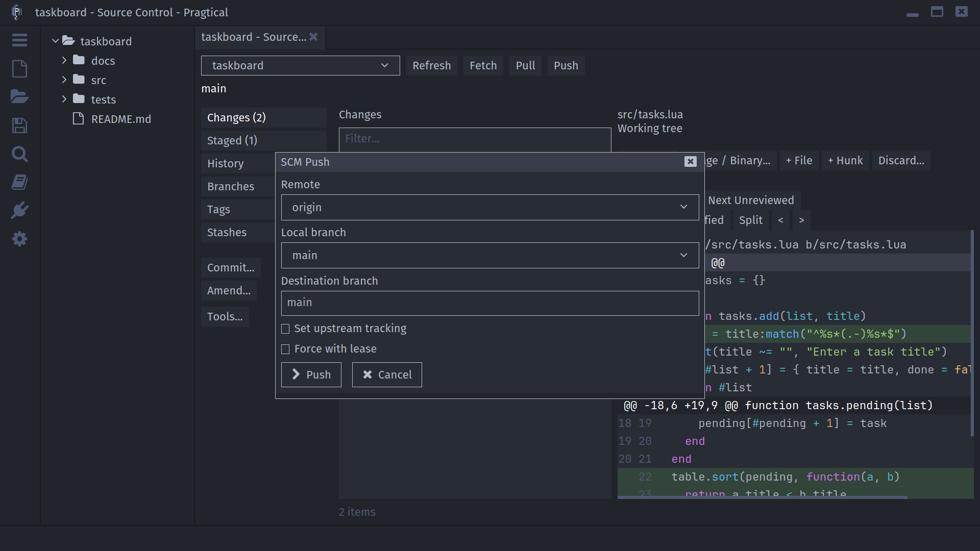Viewport: 980px width, 551px height.
Task: Open the Stashes section
Action: click(238, 232)
